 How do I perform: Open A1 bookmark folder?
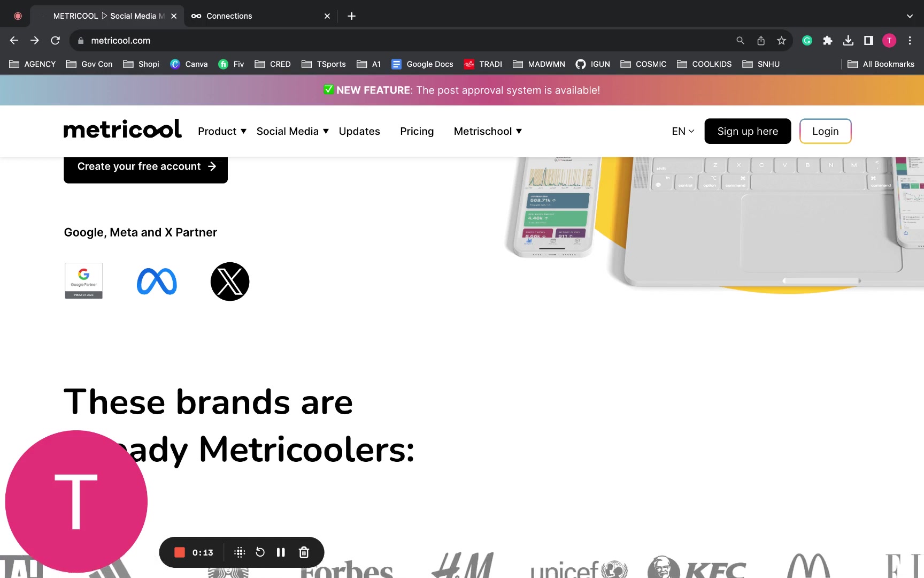[369, 64]
